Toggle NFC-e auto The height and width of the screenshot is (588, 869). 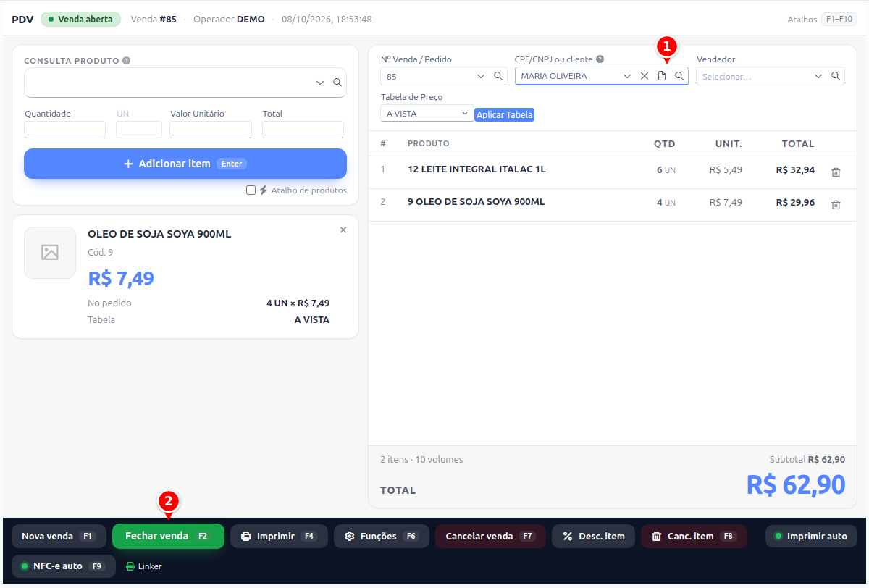point(64,566)
